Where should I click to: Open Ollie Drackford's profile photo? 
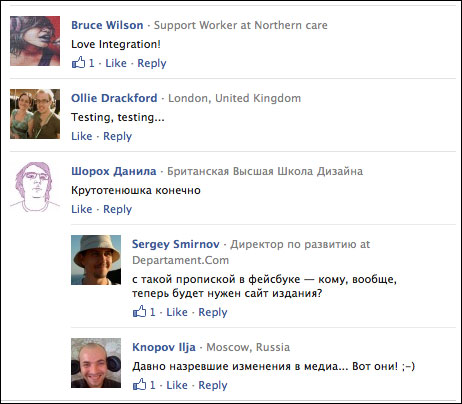35,114
